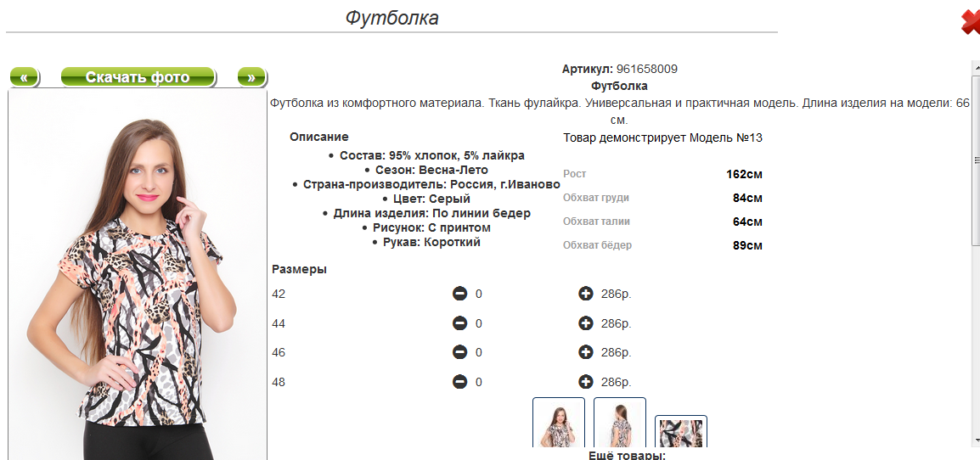Screen dimensions: 980x460
Task: Go to next photo with » button
Action: pyautogui.click(x=251, y=77)
